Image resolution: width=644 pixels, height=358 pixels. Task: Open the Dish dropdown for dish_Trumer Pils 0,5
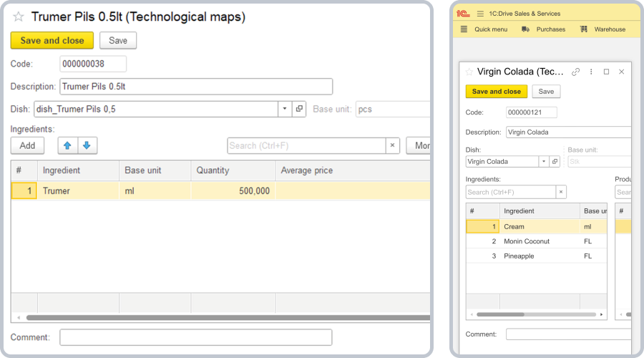point(285,109)
